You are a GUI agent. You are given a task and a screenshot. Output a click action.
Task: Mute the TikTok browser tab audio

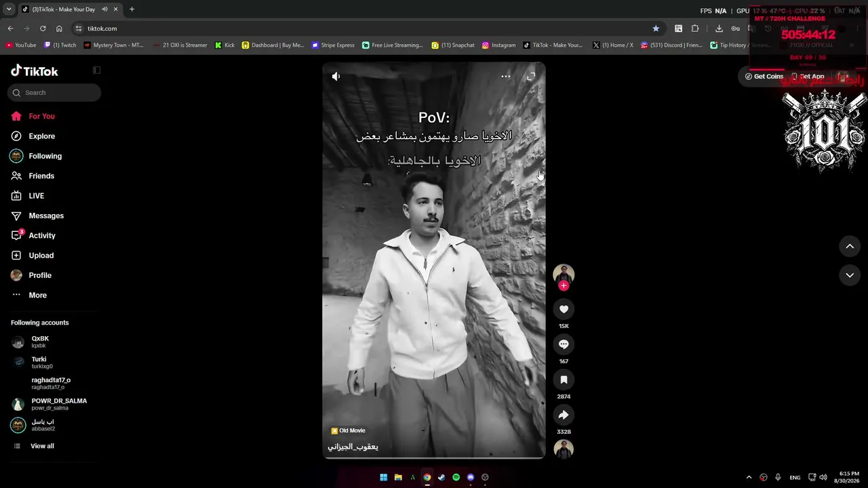pyautogui.click(x=104, y=9)
